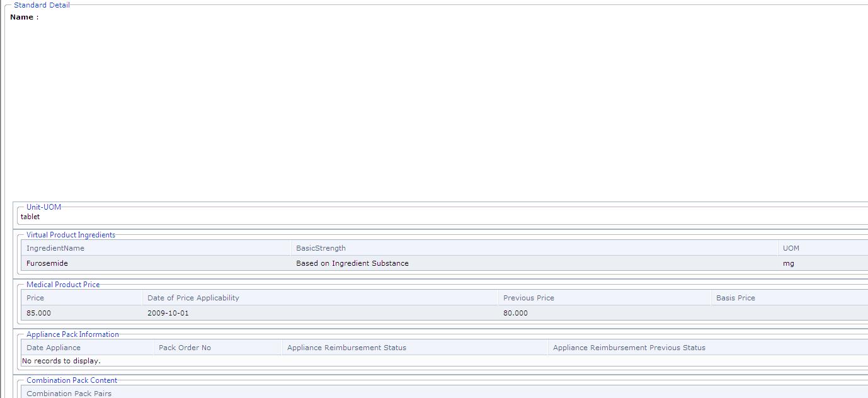Click the 'tablet' Unit-UOM value

pyautogui.click(x=30, y=217)
